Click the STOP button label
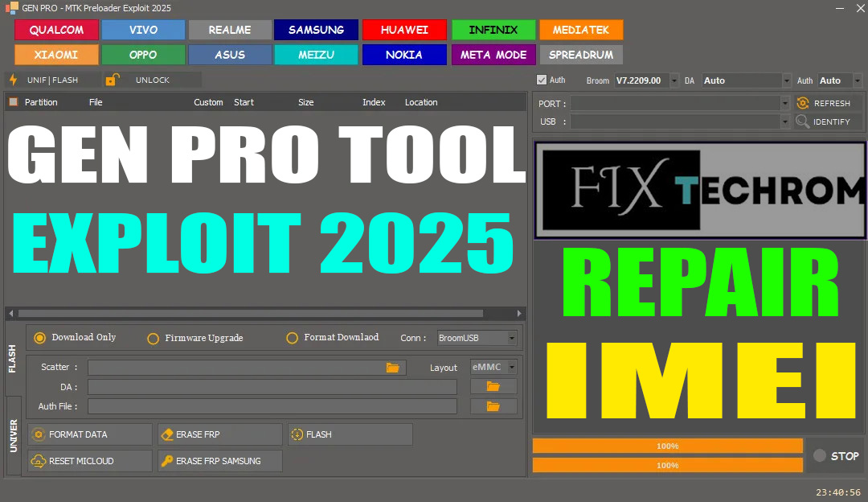The height and width of the screenshot is (502, 868). [845, 456]
